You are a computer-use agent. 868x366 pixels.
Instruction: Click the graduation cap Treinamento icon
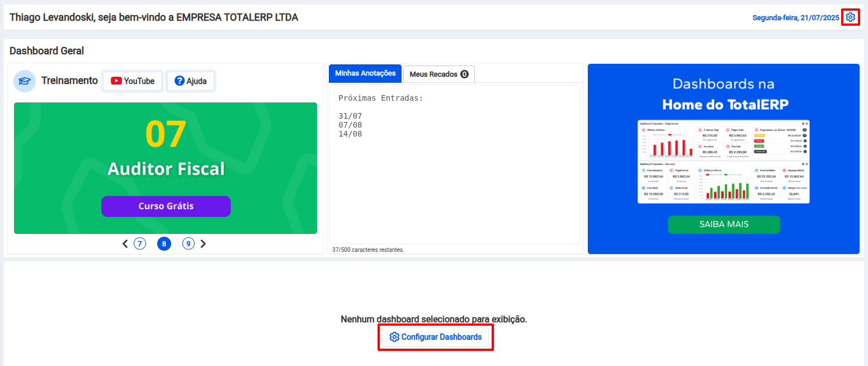pos(24,81)
